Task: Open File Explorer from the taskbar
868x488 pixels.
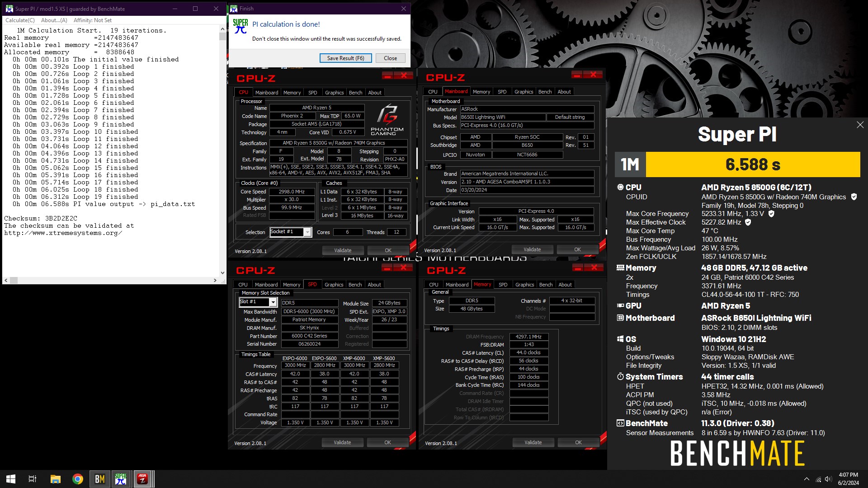Action: tap(55, 479)
